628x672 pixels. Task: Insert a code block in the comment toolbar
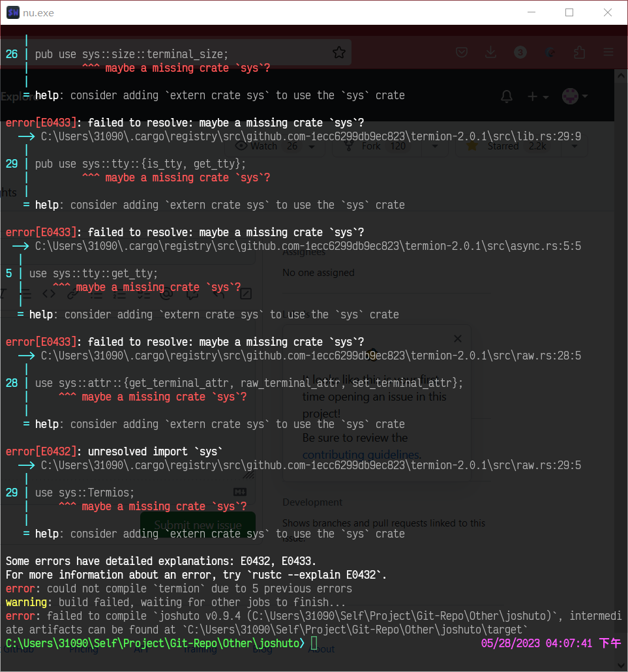tap(48, 294)
